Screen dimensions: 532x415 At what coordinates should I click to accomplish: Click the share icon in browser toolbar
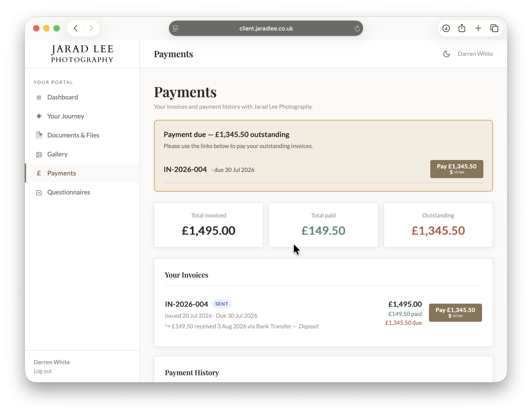(462, 28)
